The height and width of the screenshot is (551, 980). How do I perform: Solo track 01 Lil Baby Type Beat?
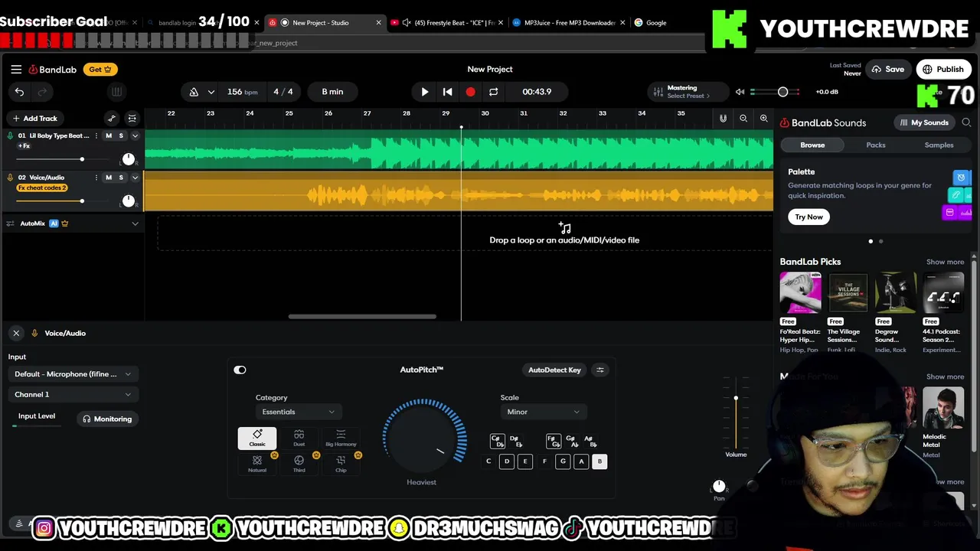pyautogui.click(x=121, y=135)
